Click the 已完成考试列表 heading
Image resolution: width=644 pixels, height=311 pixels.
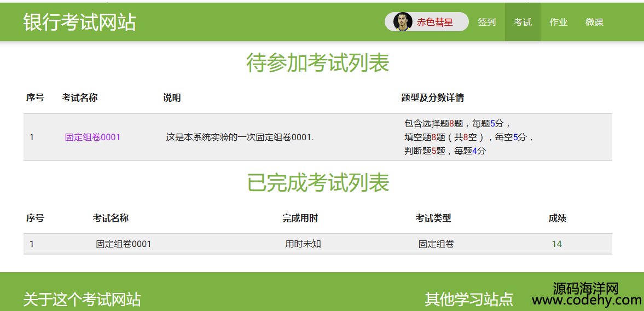click(x=317, y=183)
